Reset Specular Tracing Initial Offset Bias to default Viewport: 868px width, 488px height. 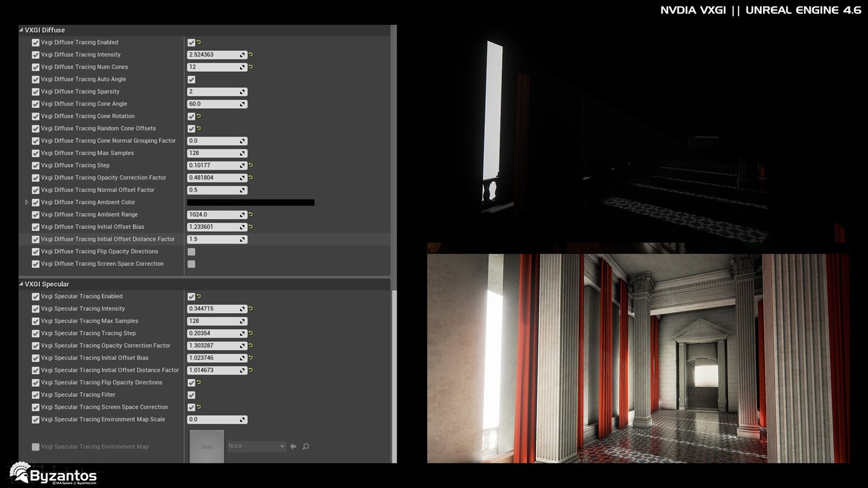pyautogui.click(x=251, y=358)
